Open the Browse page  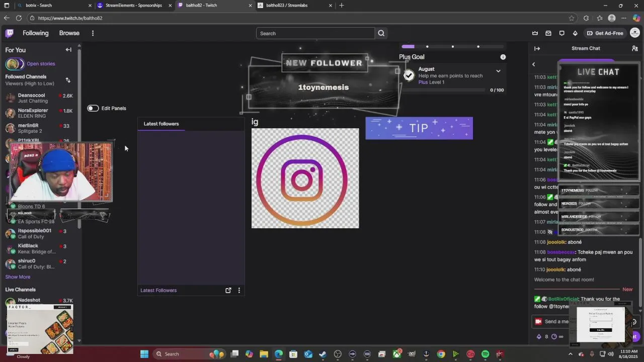pos(69,33)
